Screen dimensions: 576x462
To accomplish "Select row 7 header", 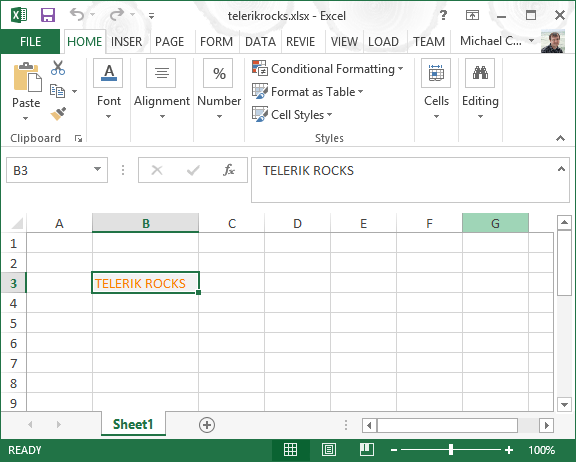I will point(14,363).
